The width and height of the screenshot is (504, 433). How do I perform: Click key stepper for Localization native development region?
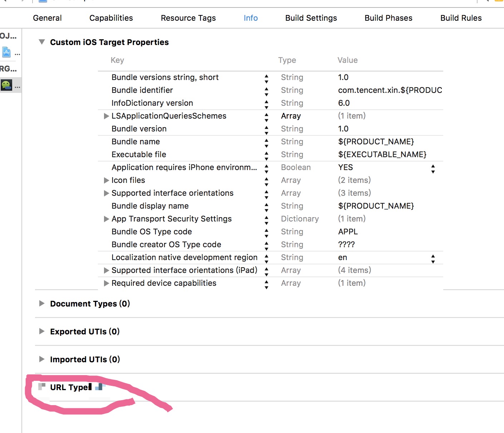pyautogui.click(x=266, y=259)
